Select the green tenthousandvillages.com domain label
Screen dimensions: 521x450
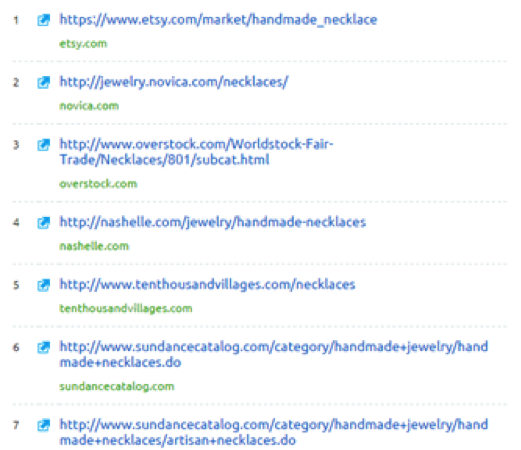pos(126,308)
